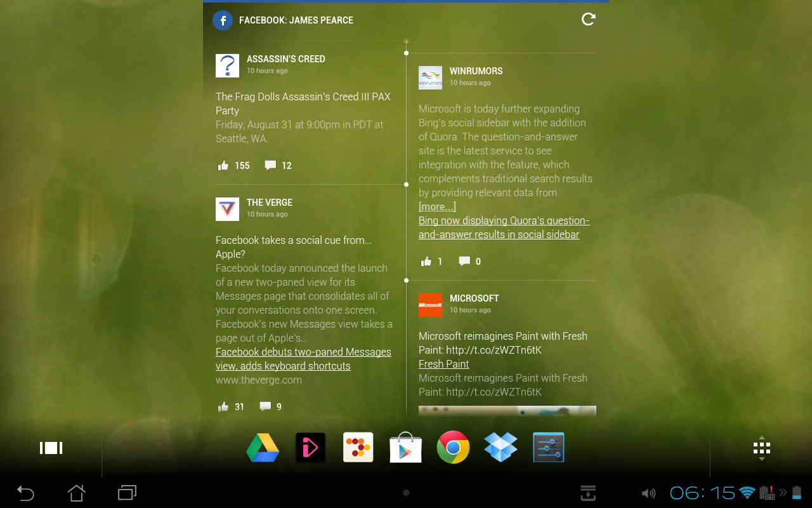This screenshot has height=508, width=812.
Task: Tap the volume speaker icon
Action: click(648, 493)
